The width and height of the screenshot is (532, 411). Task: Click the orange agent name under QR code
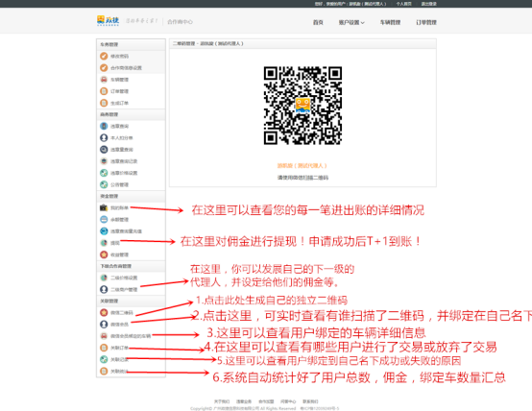[x=302, y=165]
